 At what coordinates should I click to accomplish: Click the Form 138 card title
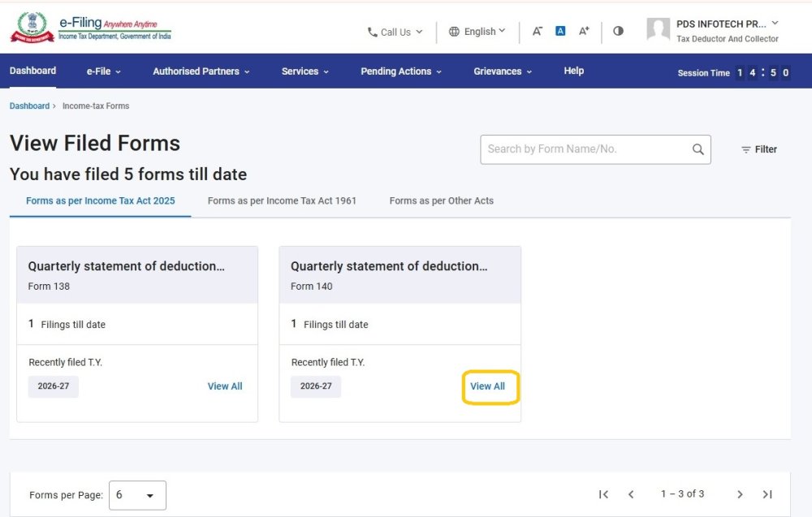click(x=127, y=266)
